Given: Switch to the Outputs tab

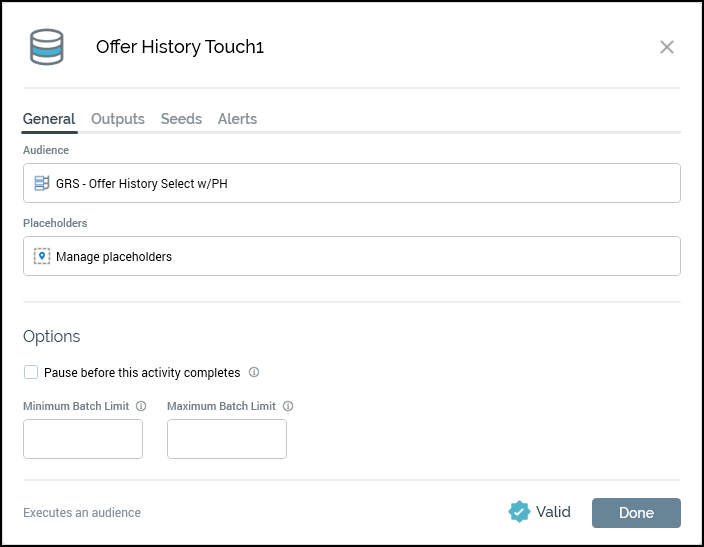Looking at the screenshot, I should (118, 119).
